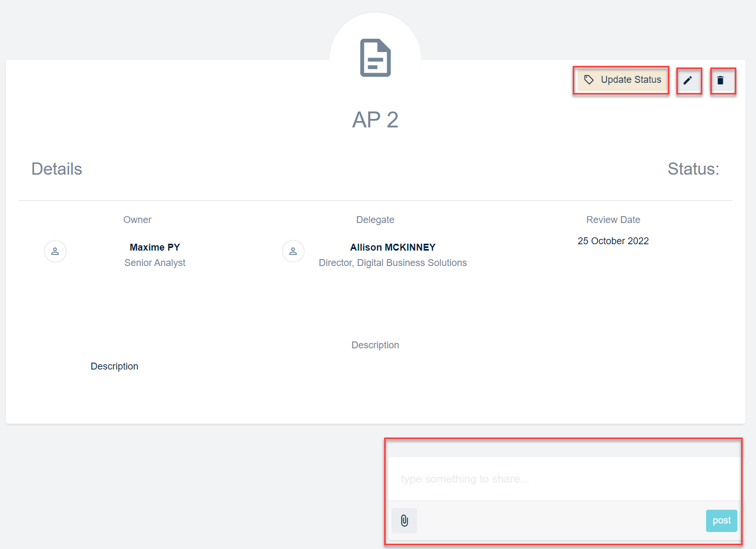The height and width of the screenshot is (549, 756).
Task: Click the Status: label
Action: click(x=693, y=169)
